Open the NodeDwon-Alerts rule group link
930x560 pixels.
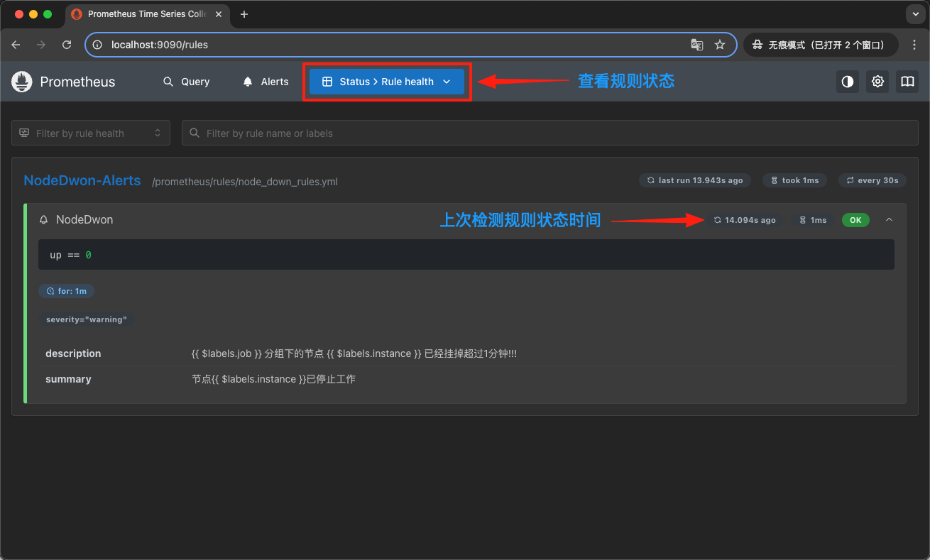coord(82,180)
